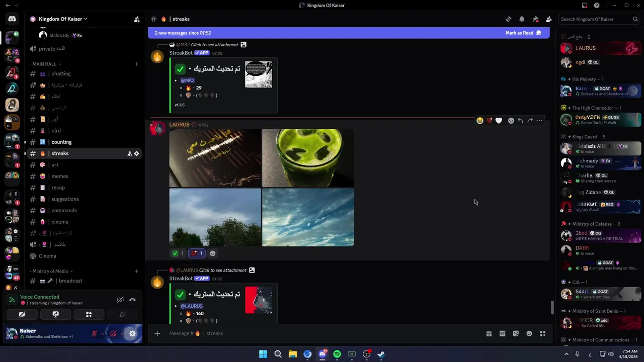Show pinned messages

click(x=535, y=19)
